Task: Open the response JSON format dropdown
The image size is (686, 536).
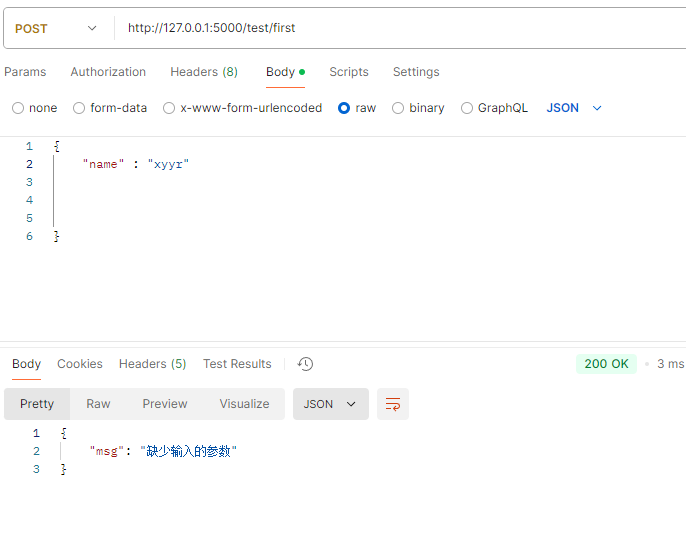Action: coord(331,404)
